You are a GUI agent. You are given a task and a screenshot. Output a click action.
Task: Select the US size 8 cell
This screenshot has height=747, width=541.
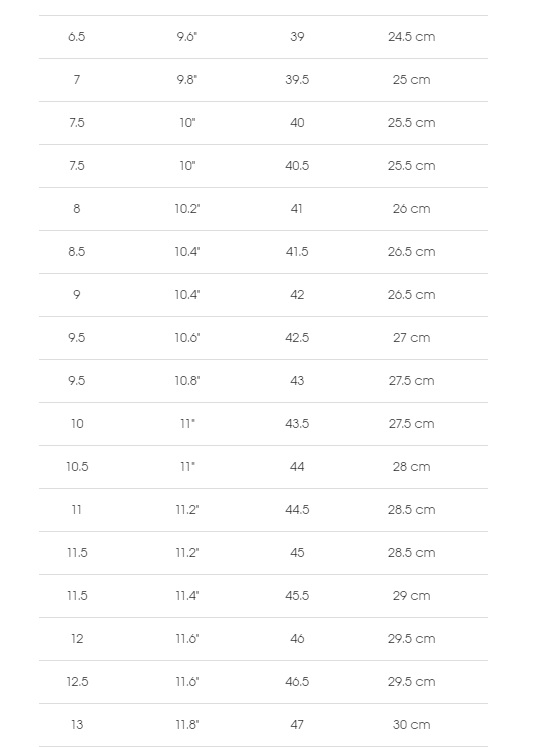tap(77, 209)
